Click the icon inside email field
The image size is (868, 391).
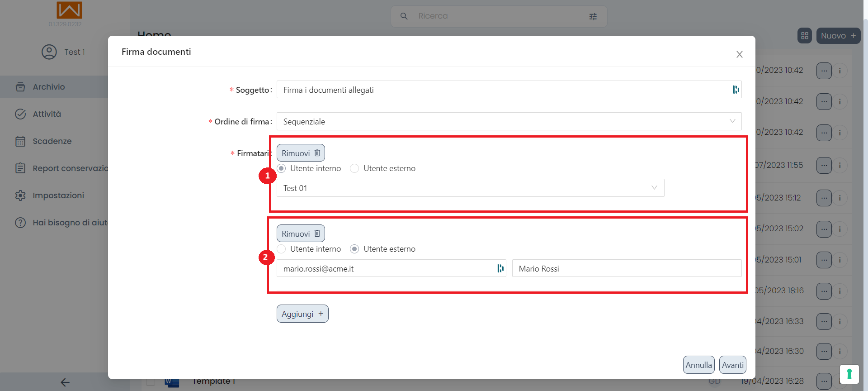point(500,268)
